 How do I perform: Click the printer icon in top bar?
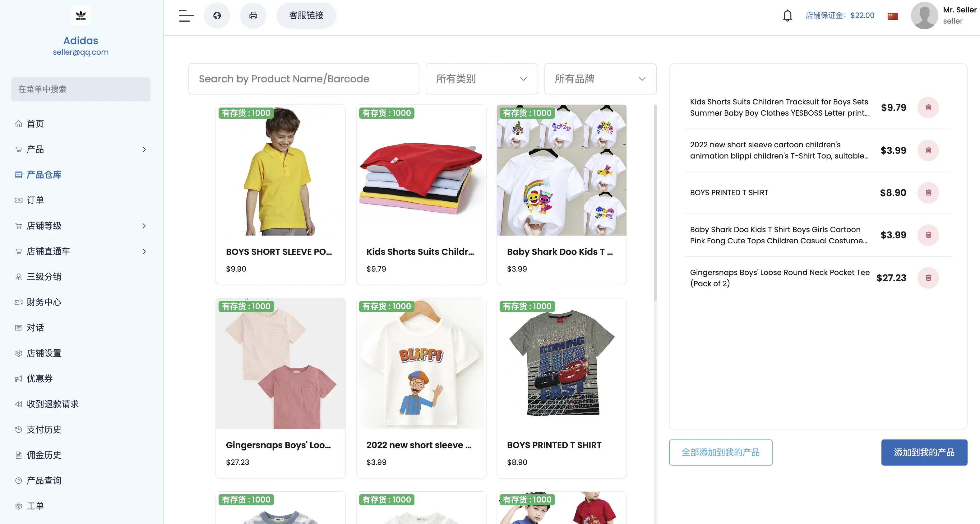(x=253, y=16)
